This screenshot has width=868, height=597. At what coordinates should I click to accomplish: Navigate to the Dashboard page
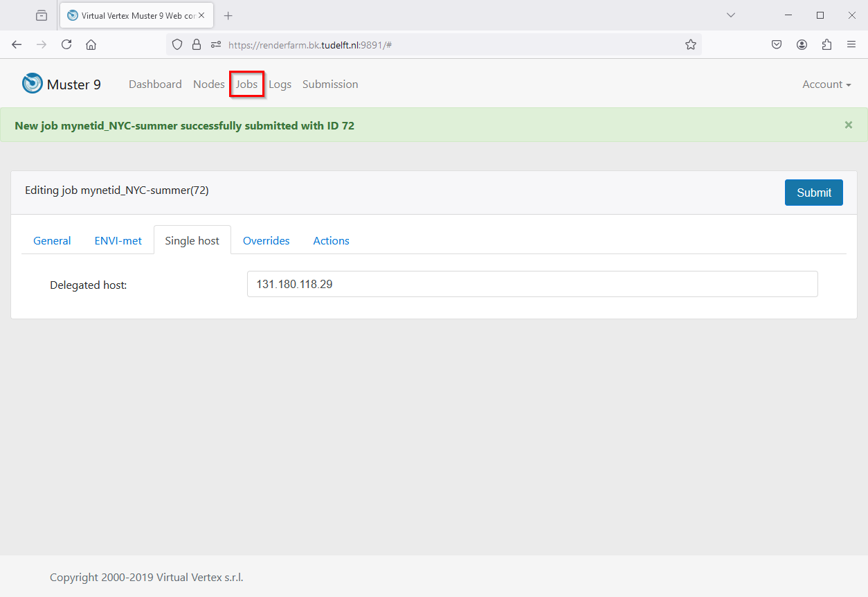(x=155, y=84)
